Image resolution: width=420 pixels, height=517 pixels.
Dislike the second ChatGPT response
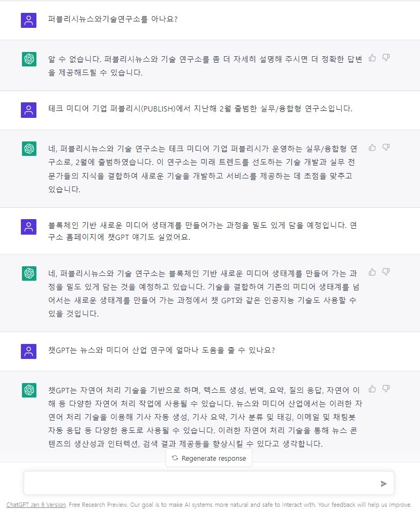386,147
